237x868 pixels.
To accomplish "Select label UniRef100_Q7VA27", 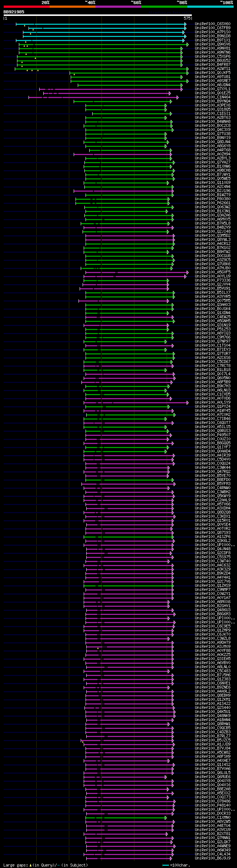I will tap(213, 162).
